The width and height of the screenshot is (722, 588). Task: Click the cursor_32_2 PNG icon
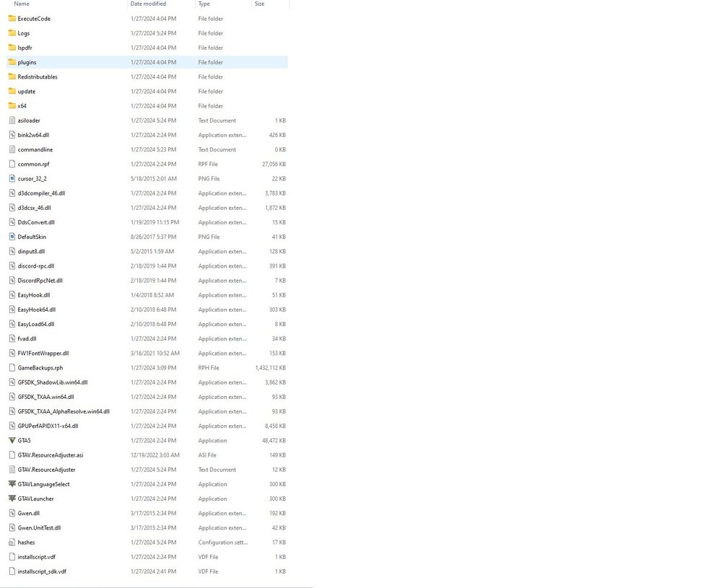12,178
